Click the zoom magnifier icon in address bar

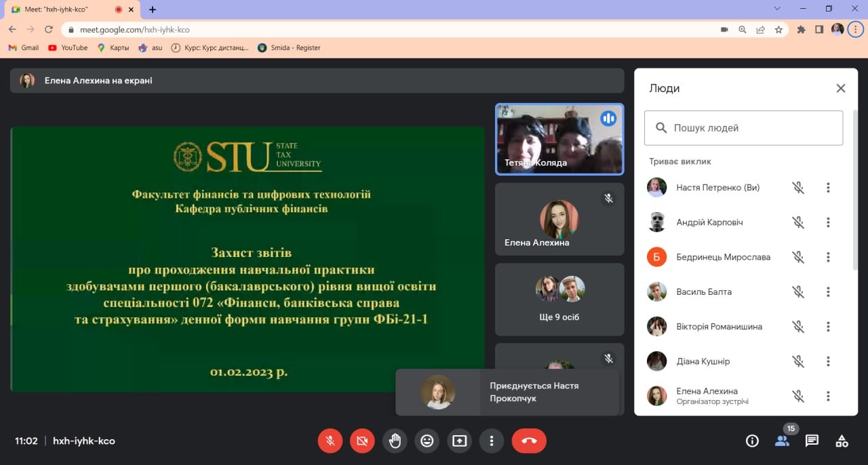[x=743, y=30]
